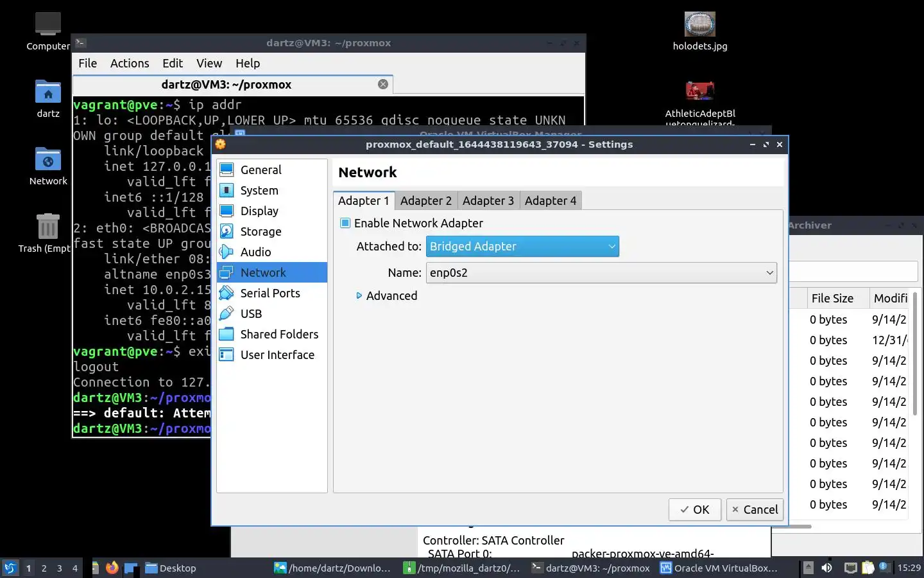Open the Serial Ports category
This screenshot has width=924, height=578.
click(x=272, y=293)
